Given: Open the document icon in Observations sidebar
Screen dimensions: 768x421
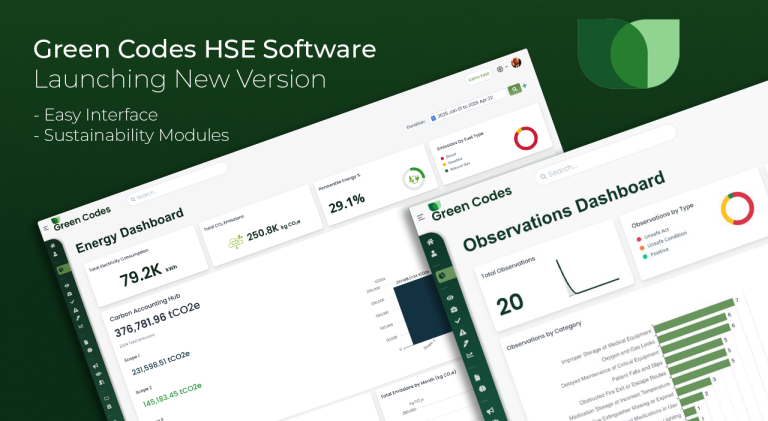Looking at the screenshot, I should coord(478,377).
